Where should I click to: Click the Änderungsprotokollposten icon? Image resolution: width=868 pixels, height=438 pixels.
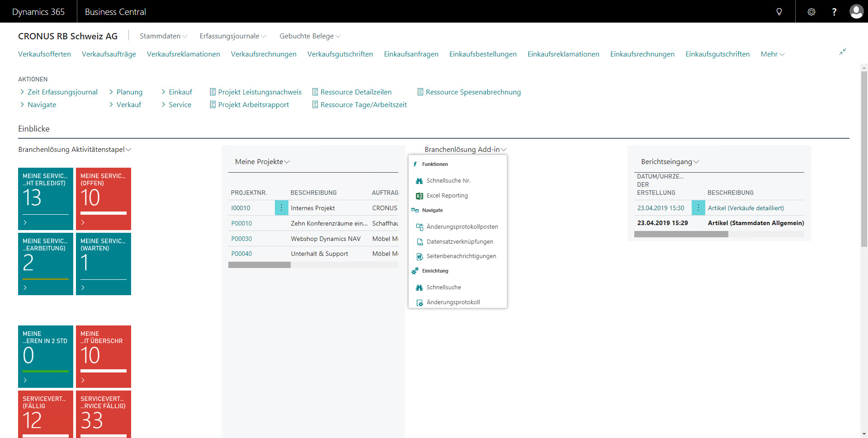[419, 227]
